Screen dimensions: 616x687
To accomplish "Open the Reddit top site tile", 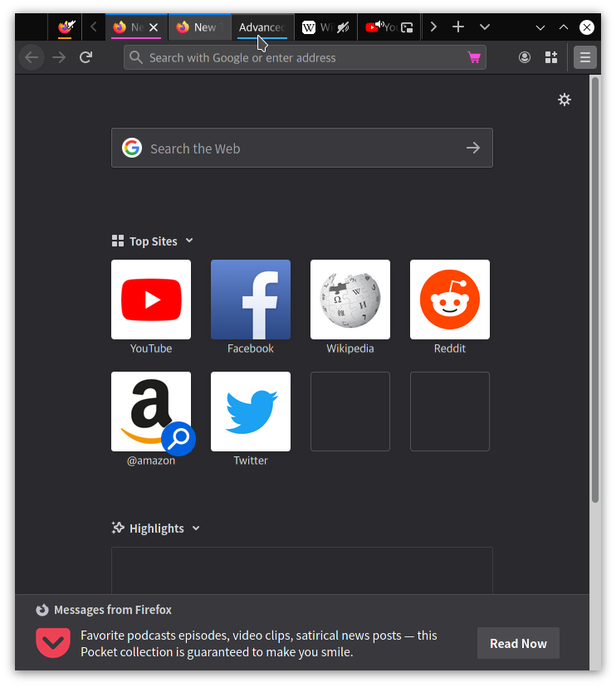I will (x=450, y=300).
